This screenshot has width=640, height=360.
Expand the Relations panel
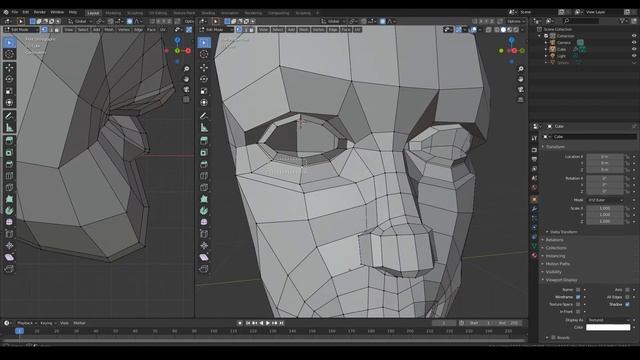pyautogui.click(x=553, y=240)
